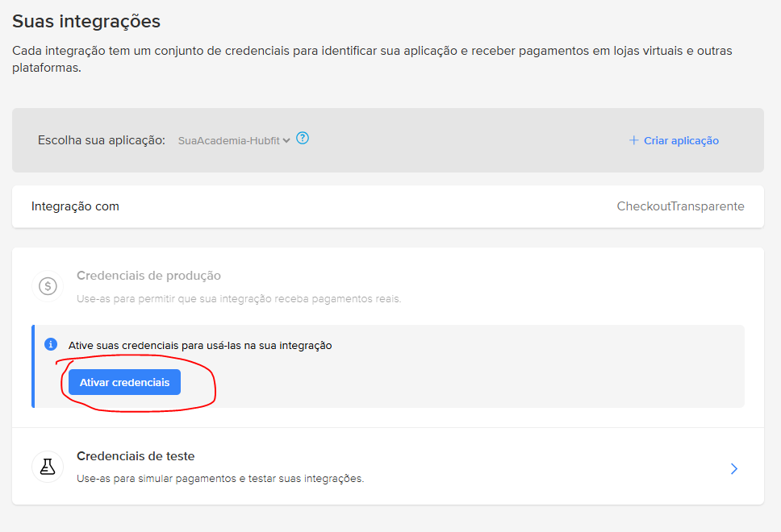Click the Criar aplicação link
The height and width of the screenshot is (532, 781).
click(x=681, y=140)
